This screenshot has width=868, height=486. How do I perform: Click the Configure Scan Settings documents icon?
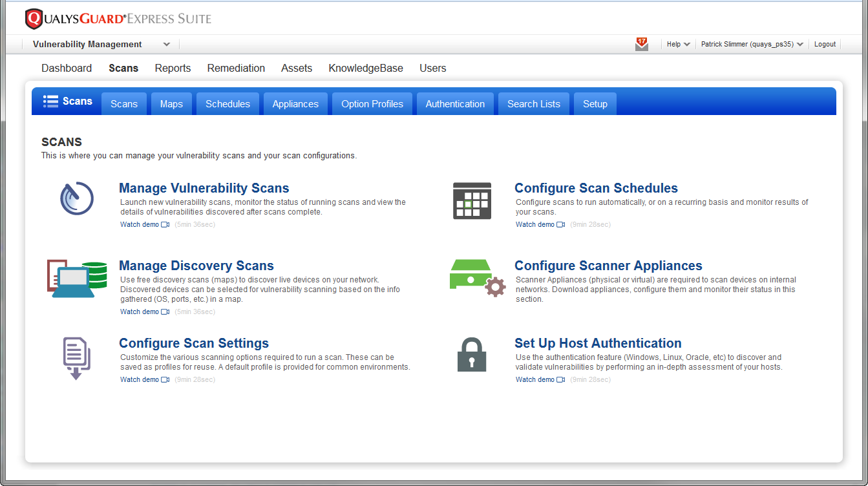pyautogui.click(x=76, y=359)
